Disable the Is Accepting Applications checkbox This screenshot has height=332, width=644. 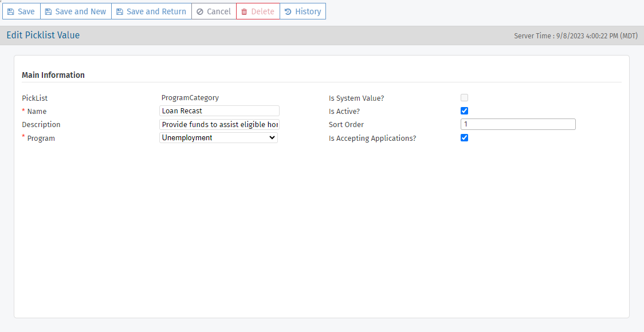coord(464,137)
